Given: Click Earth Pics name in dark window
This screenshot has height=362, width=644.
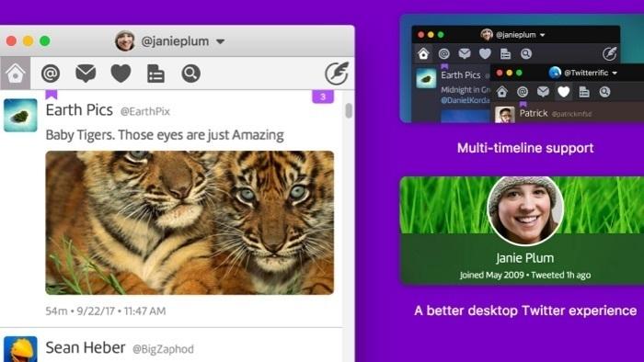Looking at the screenshot, I should (x=461, y=75).
